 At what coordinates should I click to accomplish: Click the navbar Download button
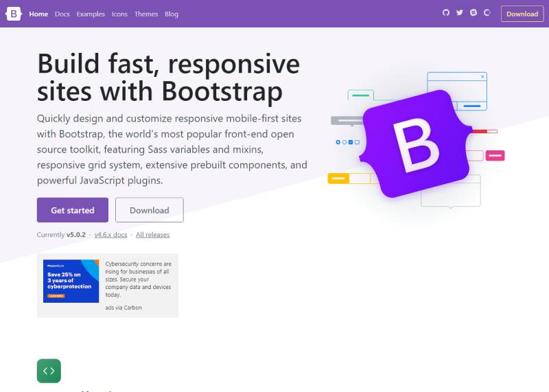522,14
